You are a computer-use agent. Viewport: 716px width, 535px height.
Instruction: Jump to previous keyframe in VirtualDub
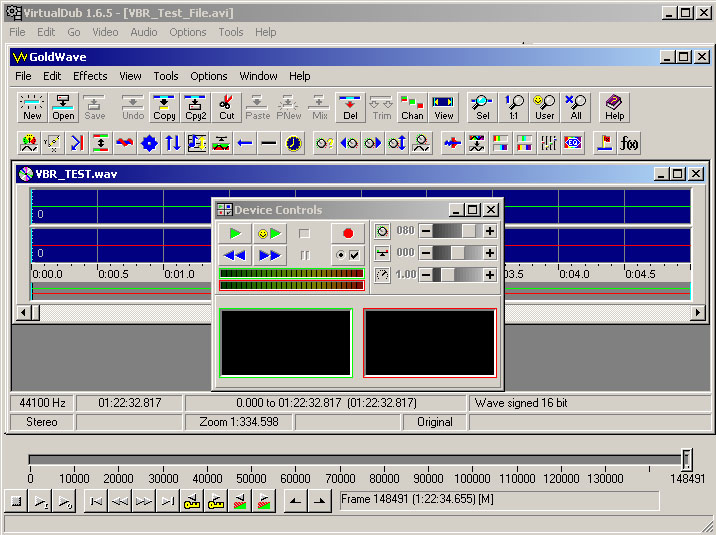pyautogui.click(x=192, y=502)
